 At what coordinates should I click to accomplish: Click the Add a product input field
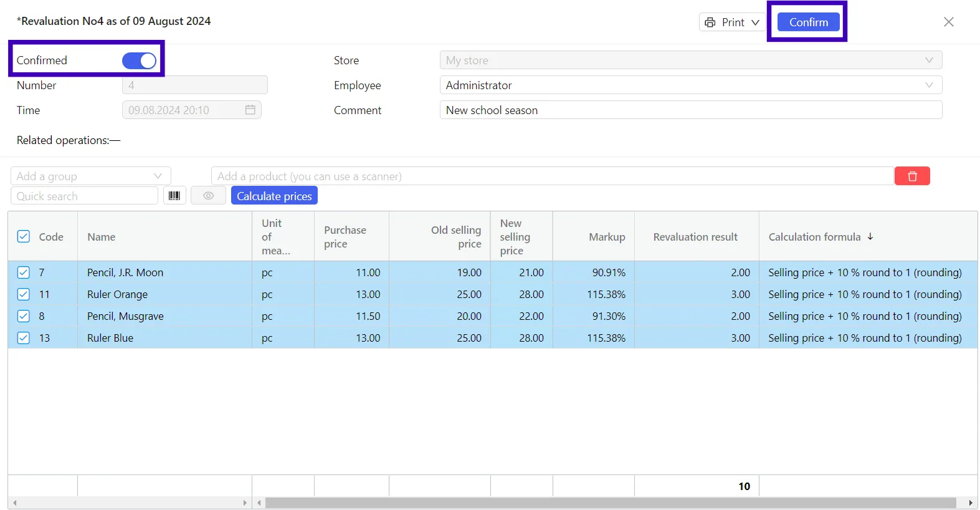[553, 176]
